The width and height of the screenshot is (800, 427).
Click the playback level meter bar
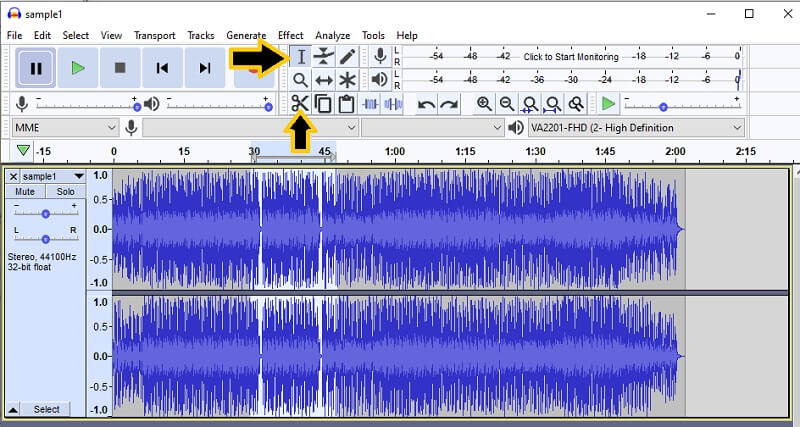[571, 80]
